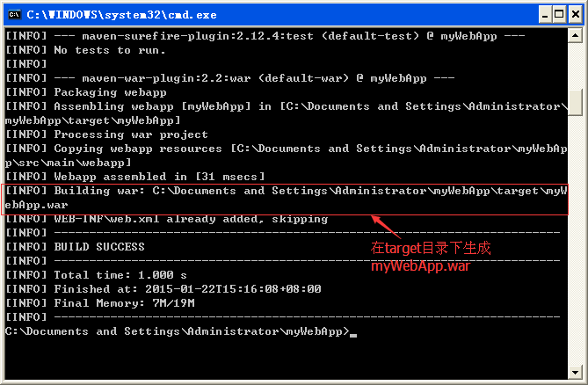This screenshot has width=588, height=385.
Task: Click the Building war output line
Action: click(x=286, y=198)
